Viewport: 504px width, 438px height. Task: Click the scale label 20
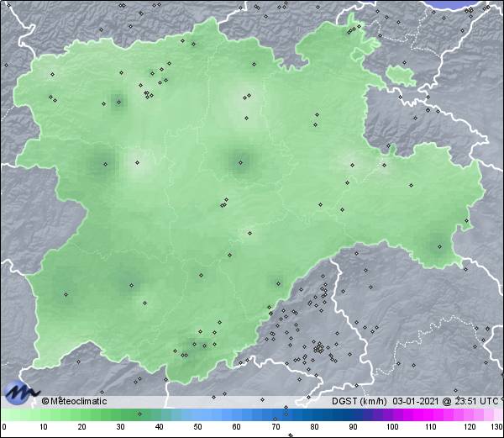81,427
